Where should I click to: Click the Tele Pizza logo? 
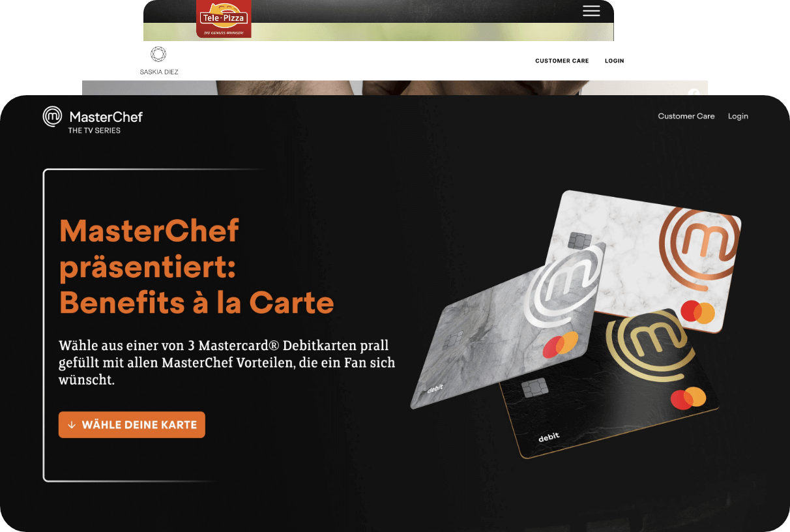pyautogui.click(x=224, y=18)
